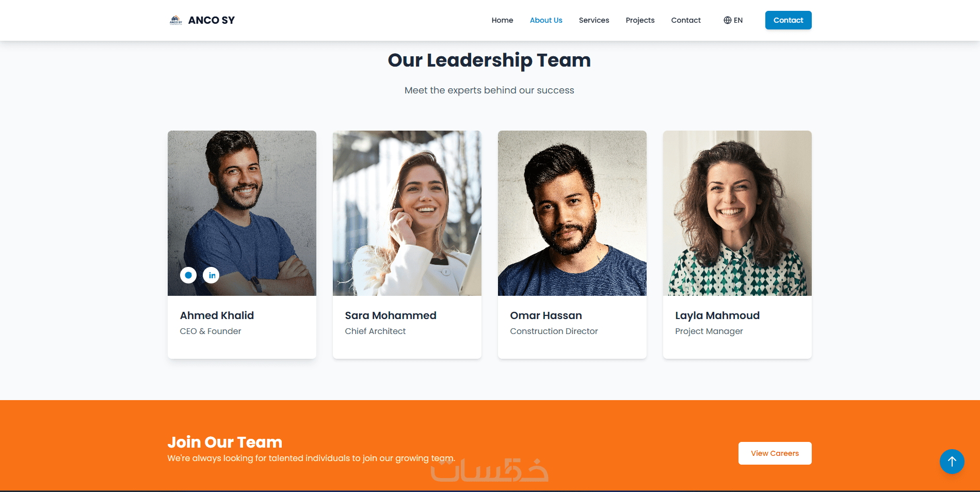Image resolution: width=980 pixels, height=492 pixels.
Task: Click the Sara Mohammed name heading
Action: [391, 315]
